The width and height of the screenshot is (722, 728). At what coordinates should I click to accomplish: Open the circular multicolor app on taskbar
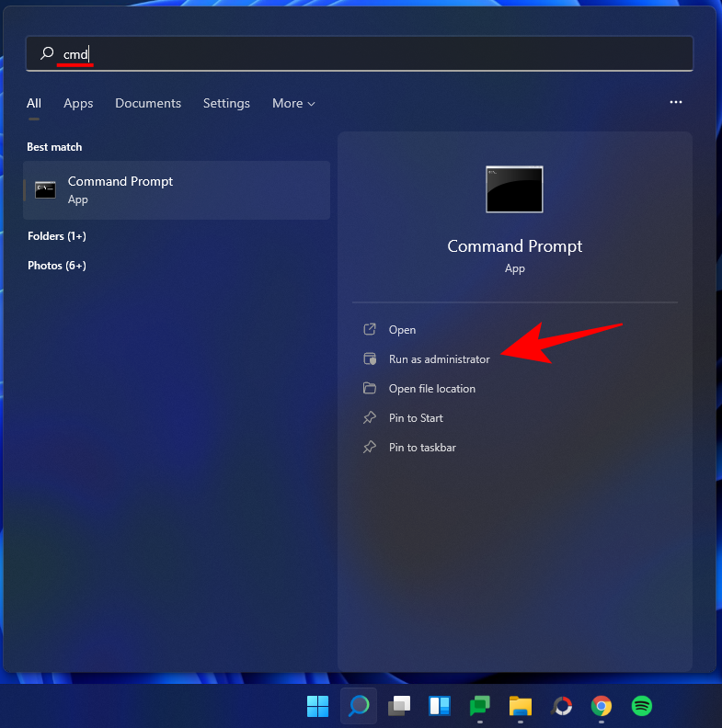tap(561, 706)
